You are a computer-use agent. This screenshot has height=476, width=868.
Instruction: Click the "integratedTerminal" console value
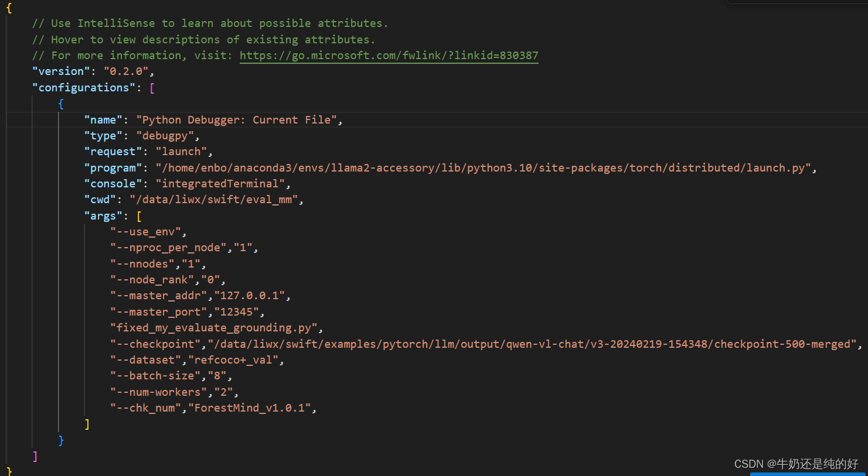[x=220, y=183]
